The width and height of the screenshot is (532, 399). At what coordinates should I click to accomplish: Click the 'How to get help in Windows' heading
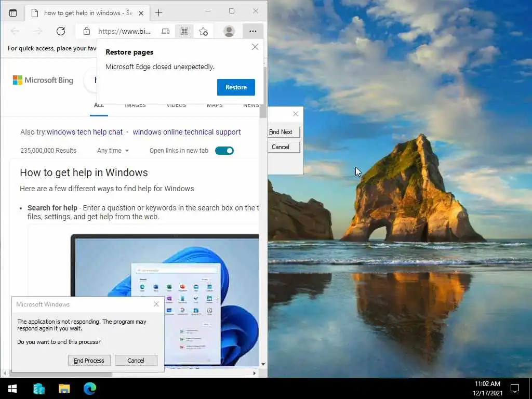pyautogui.click(x=84, y=172)
